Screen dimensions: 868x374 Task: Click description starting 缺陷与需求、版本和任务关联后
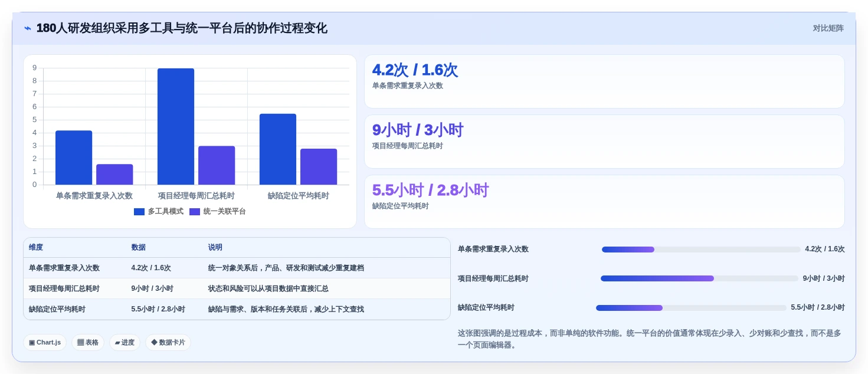point(286,309)
